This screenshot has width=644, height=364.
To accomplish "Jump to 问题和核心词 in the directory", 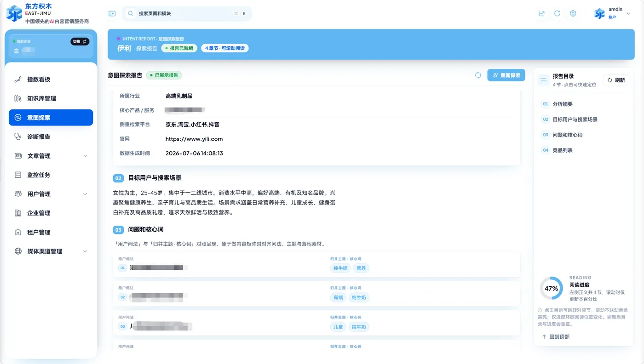I will click(584, 135).
